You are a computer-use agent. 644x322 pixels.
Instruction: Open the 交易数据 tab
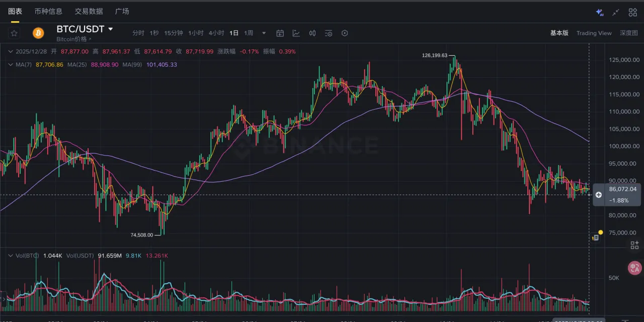click(89, 11)
